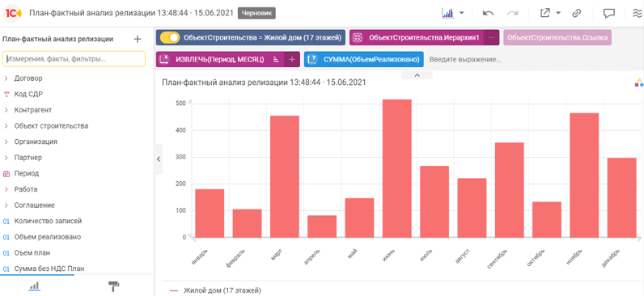
Task: Expand the chart type dropdown arrow
Action: tap(462, 13)
